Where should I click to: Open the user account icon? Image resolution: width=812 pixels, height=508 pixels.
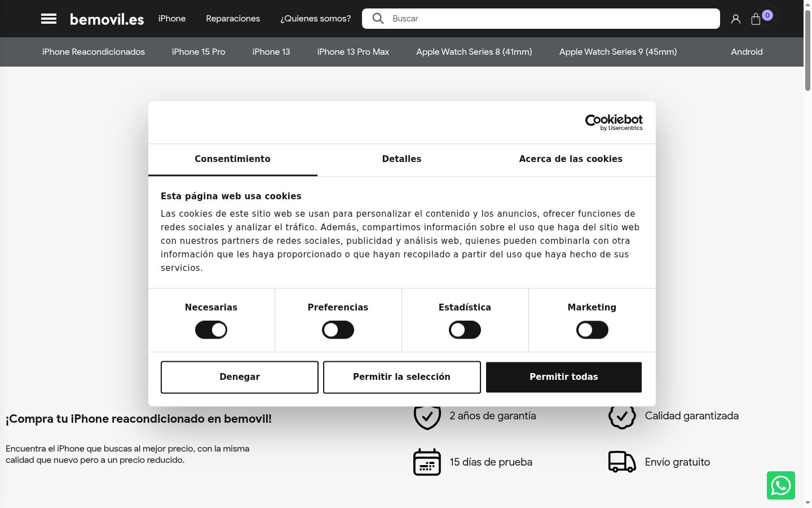736,19
